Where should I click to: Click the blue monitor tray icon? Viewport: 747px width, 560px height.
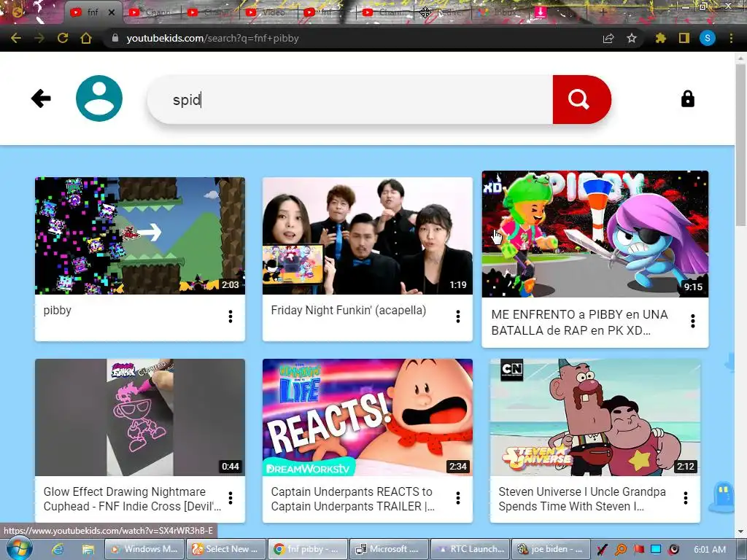point(656,549)
